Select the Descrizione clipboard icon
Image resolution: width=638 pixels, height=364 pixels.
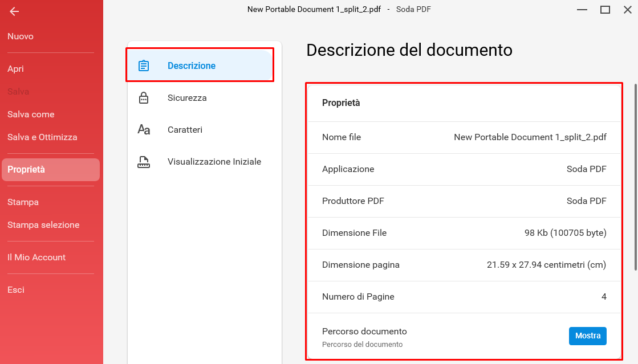pos(144,66)
